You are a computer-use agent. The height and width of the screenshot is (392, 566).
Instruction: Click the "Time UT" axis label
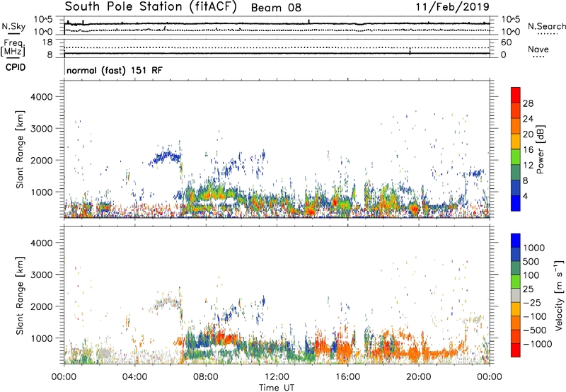pos(277,388)
